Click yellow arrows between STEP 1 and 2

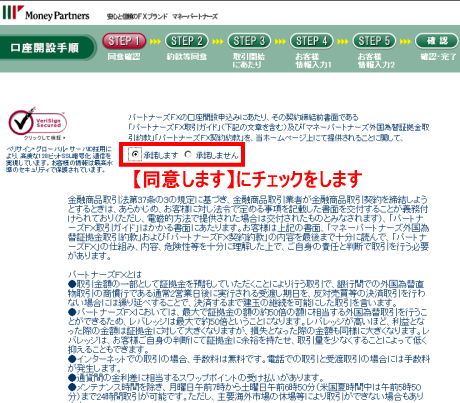(x=155, y=42)
